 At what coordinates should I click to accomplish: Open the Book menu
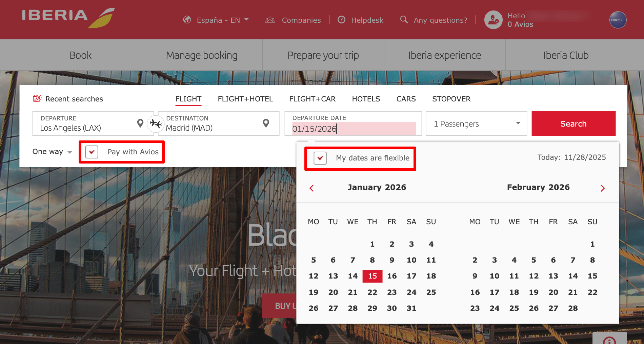(80, 55)
